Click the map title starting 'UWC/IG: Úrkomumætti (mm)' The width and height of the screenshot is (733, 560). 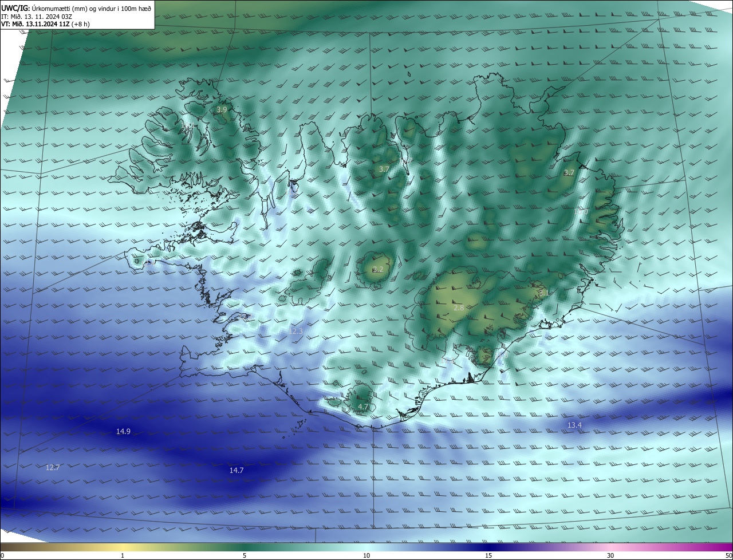click(x=76, y=8)
